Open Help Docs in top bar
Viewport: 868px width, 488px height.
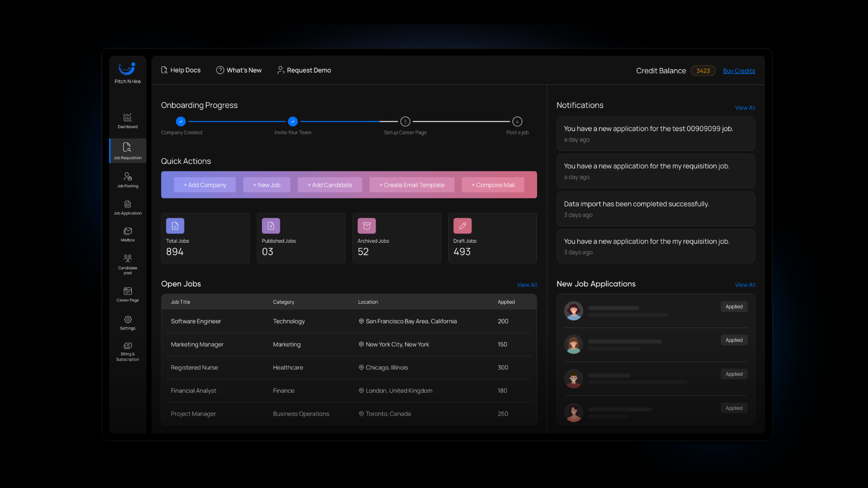(x=181, y=70)
